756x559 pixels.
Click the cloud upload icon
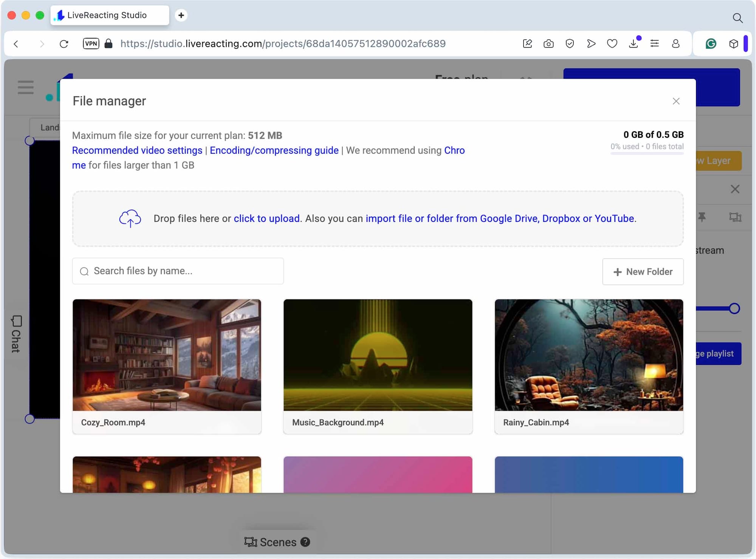130,218
